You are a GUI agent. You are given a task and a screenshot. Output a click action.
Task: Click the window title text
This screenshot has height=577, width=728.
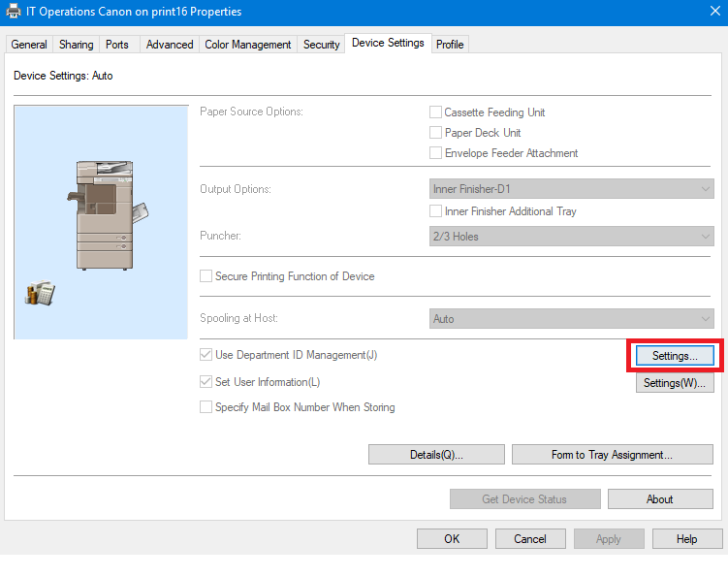click(x=134, y=11)
